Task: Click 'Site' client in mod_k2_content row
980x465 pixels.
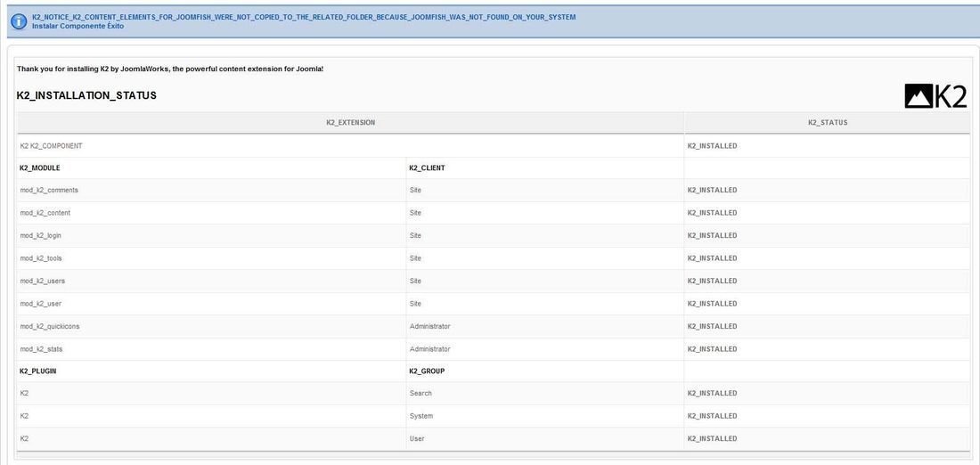Action: point(416,213)
